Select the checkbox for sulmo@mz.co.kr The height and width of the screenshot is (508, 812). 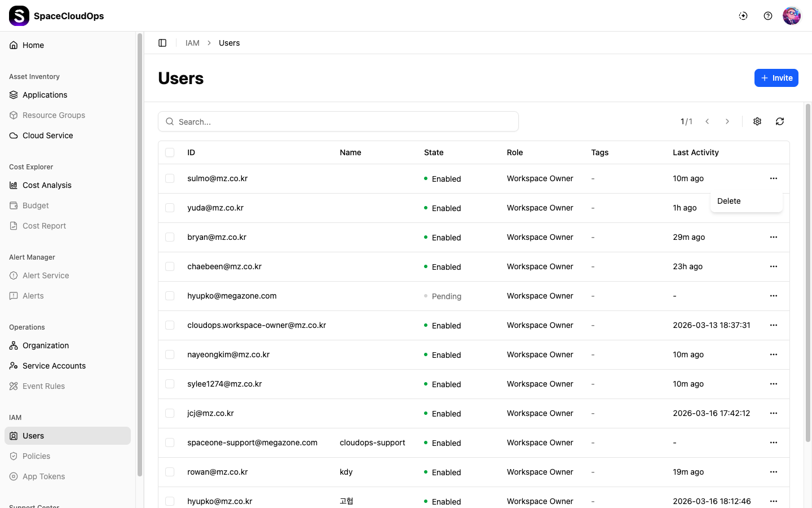click(x=170, y=178)
